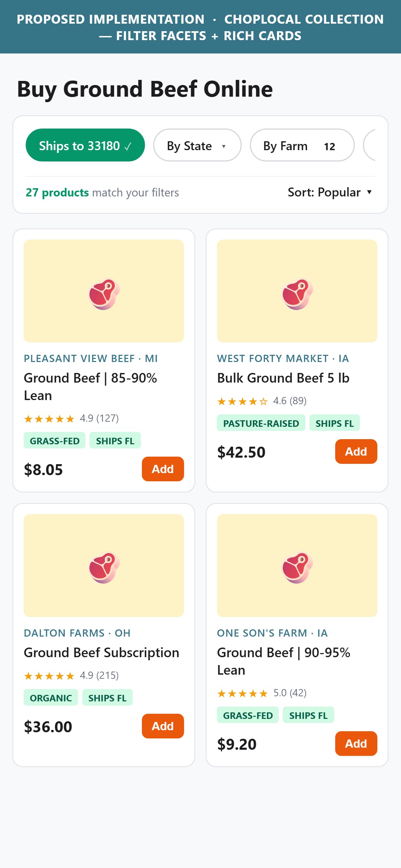Select the PASTURE-RAISED tag

(x=261, y=423)
